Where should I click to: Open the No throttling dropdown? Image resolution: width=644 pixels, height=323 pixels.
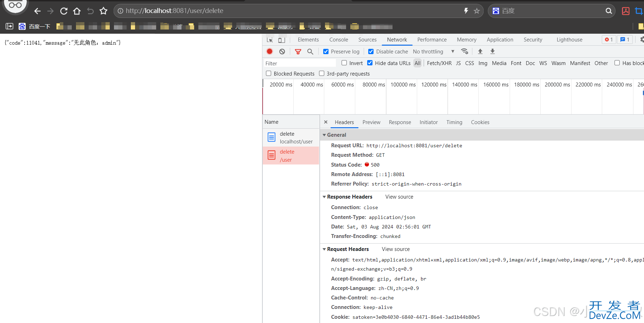433,52
